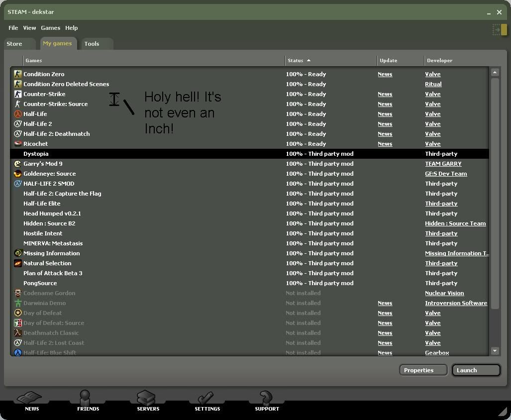
Task: Select the PongSource row
Action: (250, 283)
